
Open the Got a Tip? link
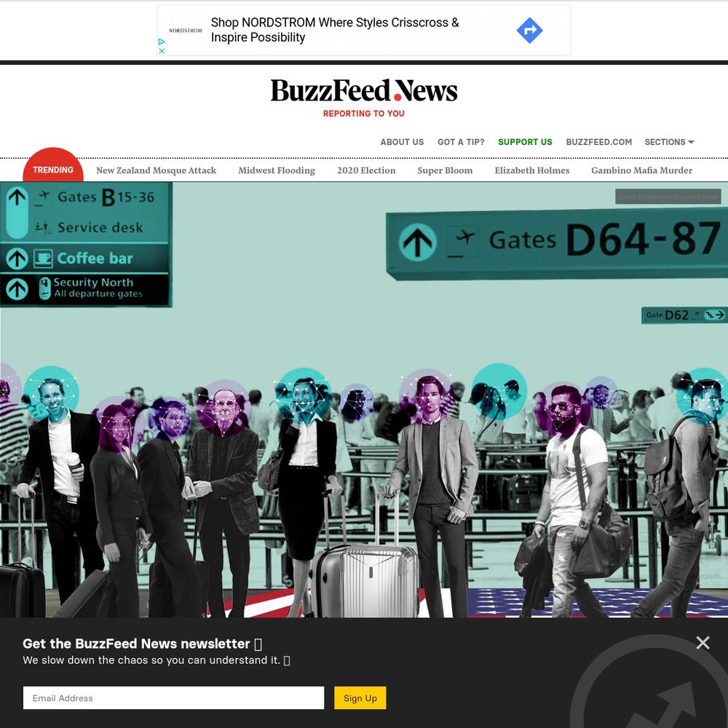(x=461, y=142)
